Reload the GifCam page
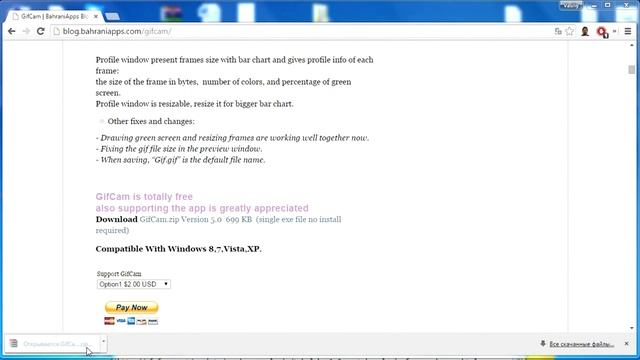The height and width of the screenshot is (360, 640). click(x=40, y=31)
